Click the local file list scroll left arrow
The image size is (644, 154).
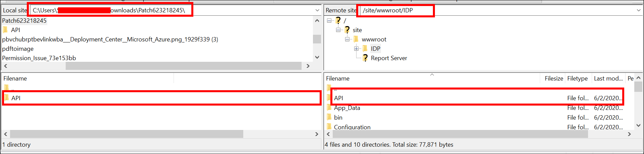[6, 134]
